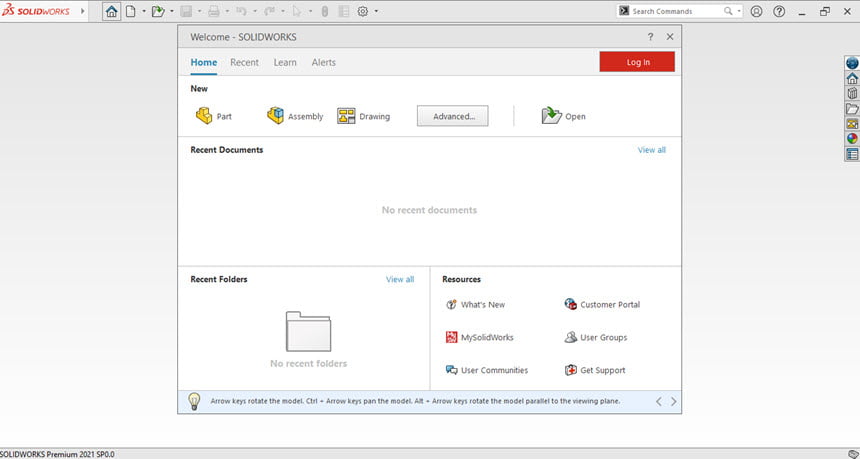Click the Select cursor tool icon
The height and width of the screenshot is (459, 860).
(297, 12)
